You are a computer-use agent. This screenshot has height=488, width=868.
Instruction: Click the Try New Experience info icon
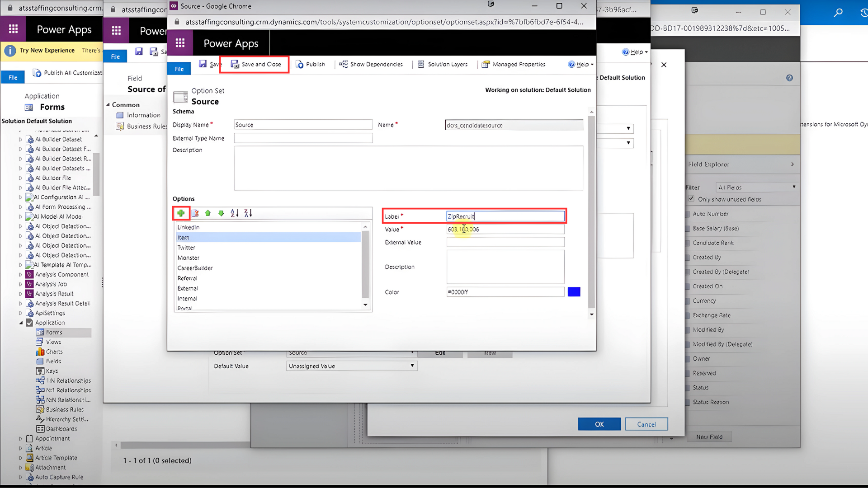(10, 51)
